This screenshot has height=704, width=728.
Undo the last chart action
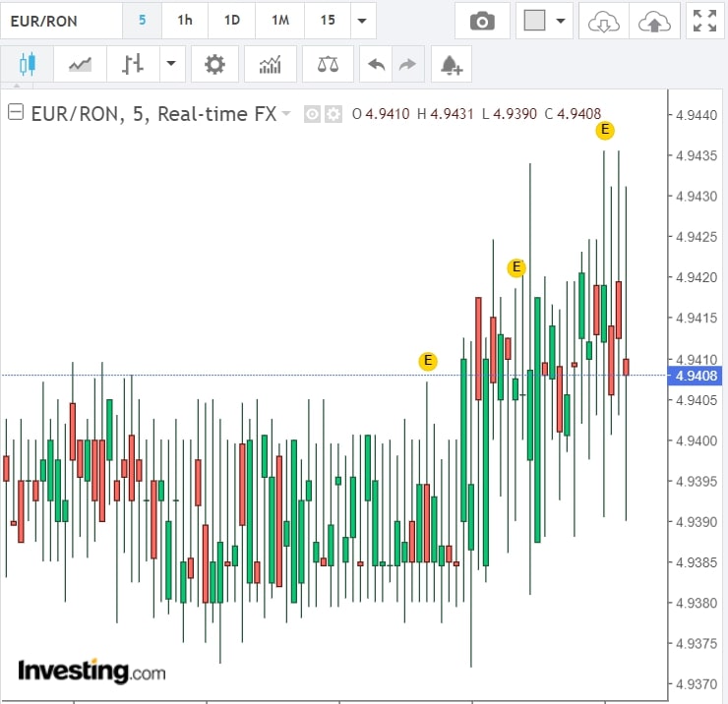[376, 65]
